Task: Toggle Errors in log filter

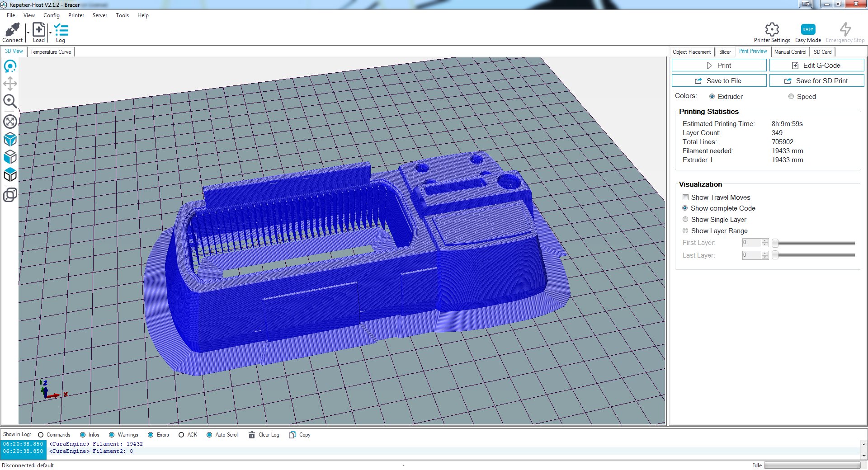Action: pyautogui.click(x=151, y=435)
